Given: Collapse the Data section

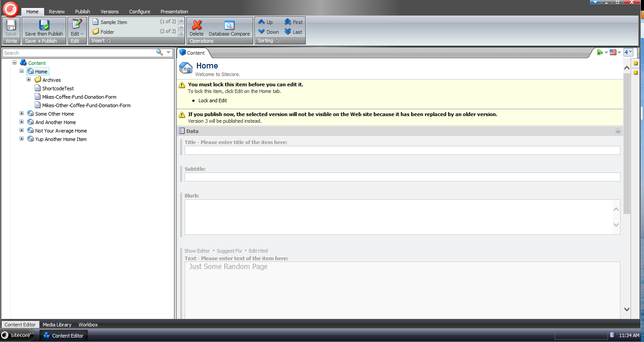Looking at the screenshot, I should pos(618,131).
